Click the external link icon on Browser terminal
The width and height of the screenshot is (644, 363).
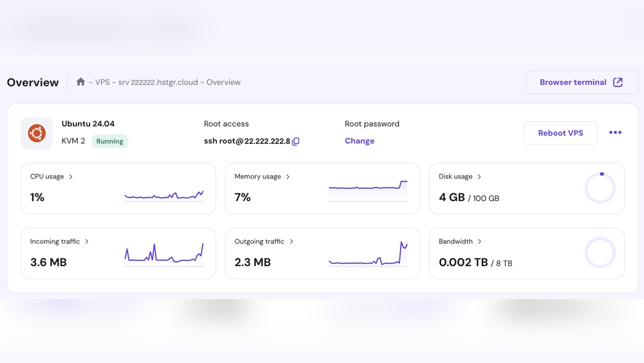(x=618, y=83)
